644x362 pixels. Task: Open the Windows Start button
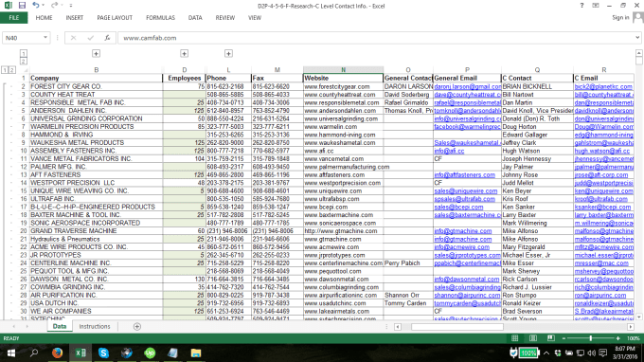point(11,353)
